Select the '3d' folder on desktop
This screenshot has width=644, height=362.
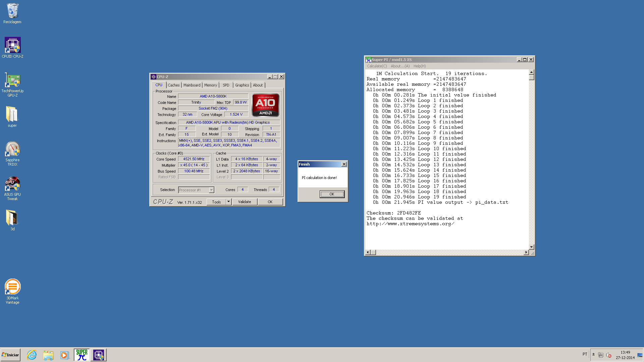pos(12,220)
